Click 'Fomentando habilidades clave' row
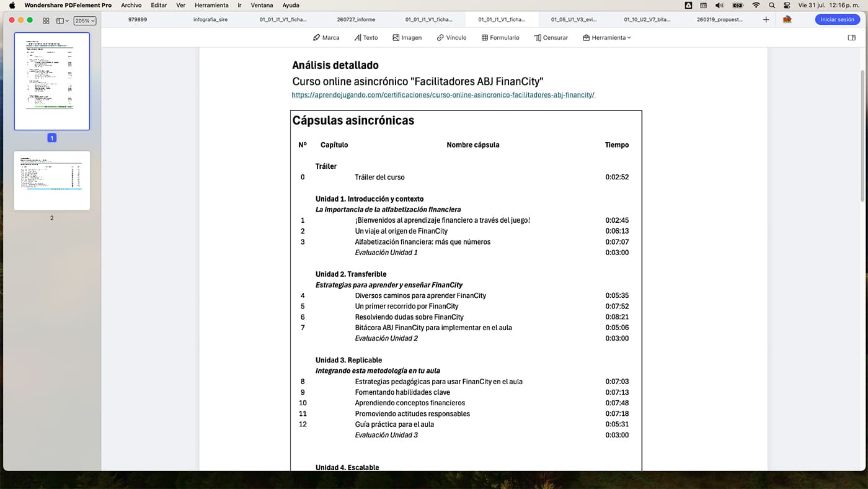 click(402, 392)
